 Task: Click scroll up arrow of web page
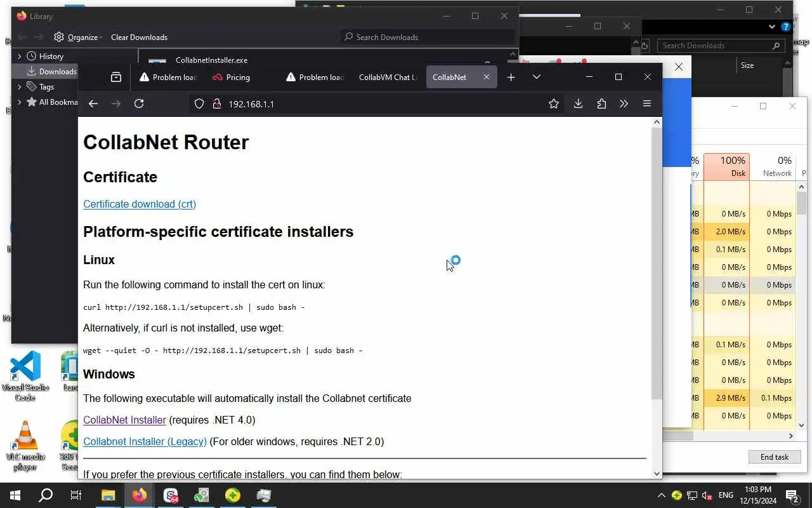(x=657, y=122)
